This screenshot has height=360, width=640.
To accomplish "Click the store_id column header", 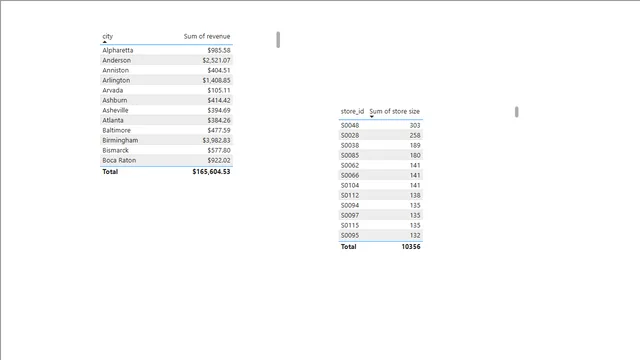I will pyautogui.click(x=352, y=111).
